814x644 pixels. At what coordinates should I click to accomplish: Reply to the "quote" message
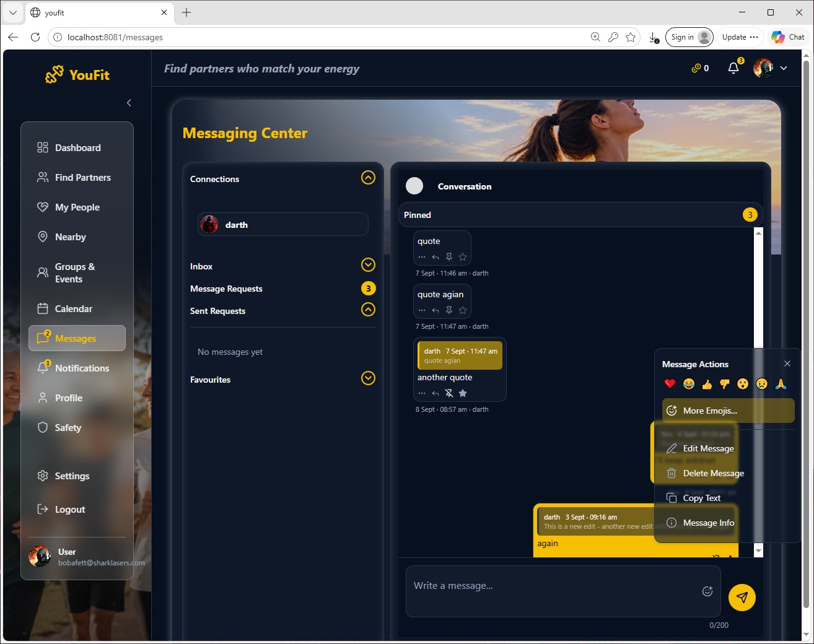click(x=435, y=257)
